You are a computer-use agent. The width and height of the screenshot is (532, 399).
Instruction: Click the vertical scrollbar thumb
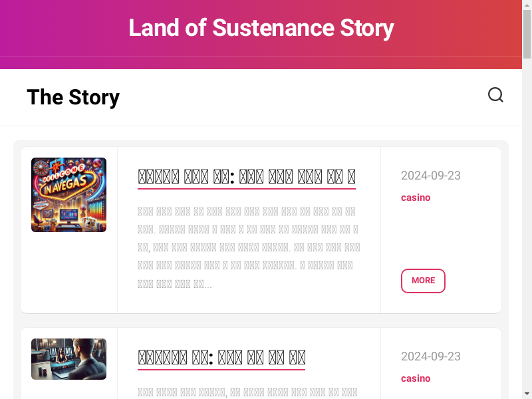(527, 35)
